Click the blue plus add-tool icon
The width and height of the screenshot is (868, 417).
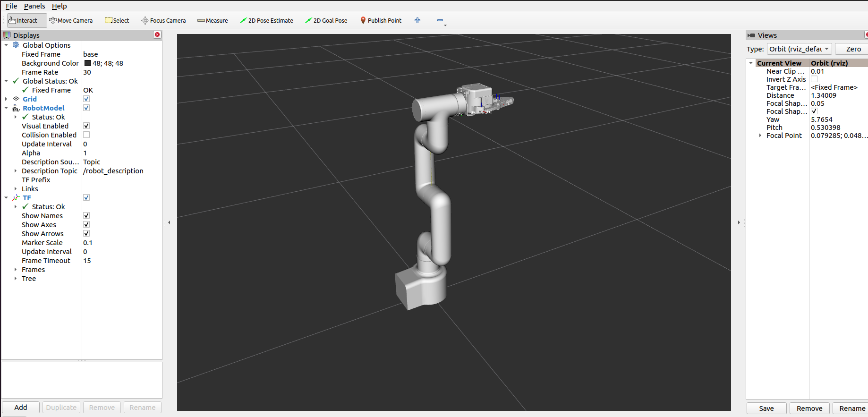click(x=417, y=20)
